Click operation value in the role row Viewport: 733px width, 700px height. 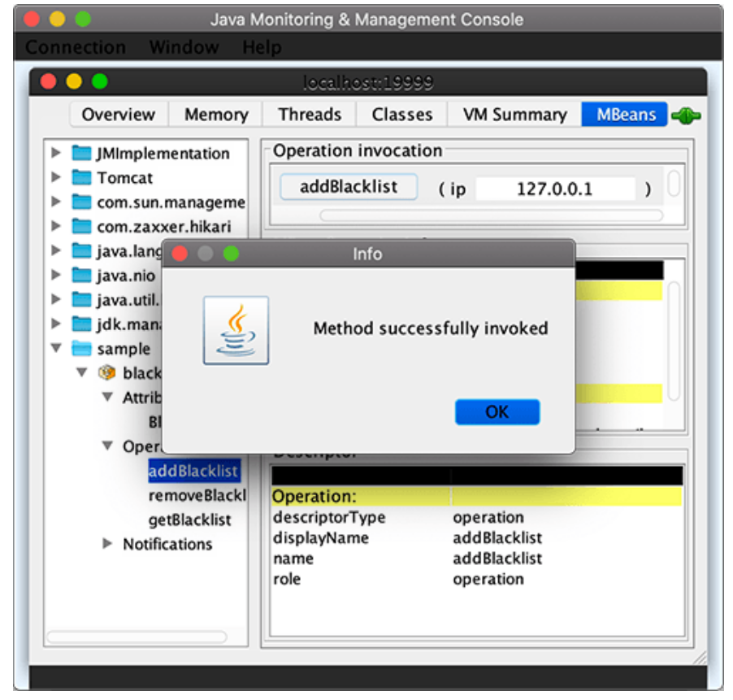[x=488, y=580]
